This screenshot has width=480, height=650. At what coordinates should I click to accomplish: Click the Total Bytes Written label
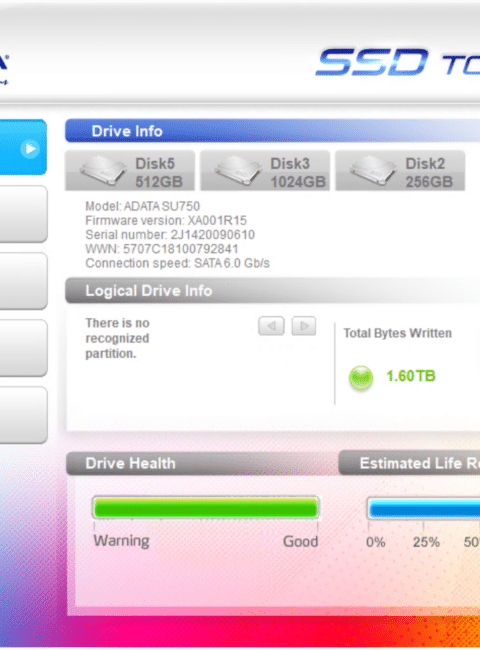[398, 333]
